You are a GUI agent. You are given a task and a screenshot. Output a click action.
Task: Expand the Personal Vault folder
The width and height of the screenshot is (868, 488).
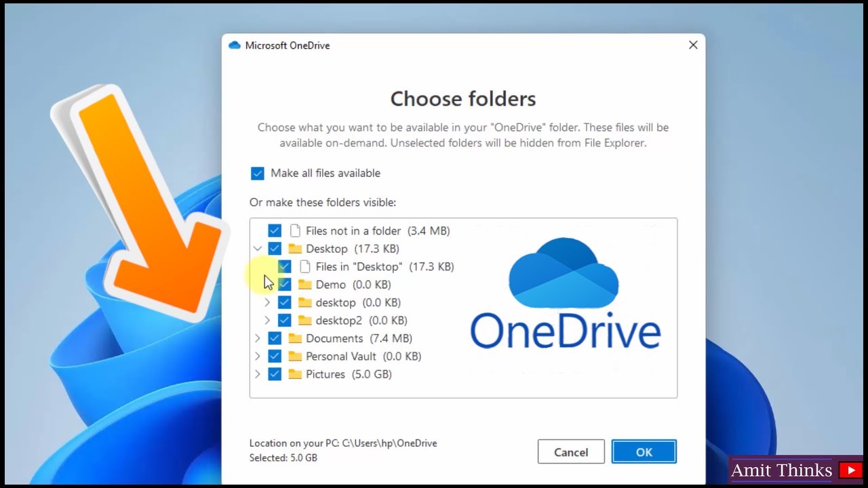[257, 356]
